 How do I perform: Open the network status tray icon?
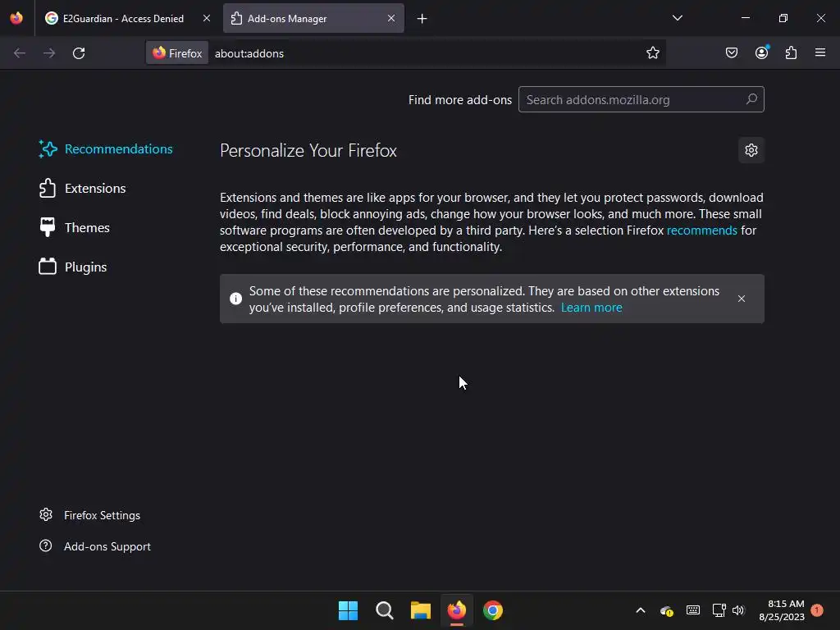[719, 610]
